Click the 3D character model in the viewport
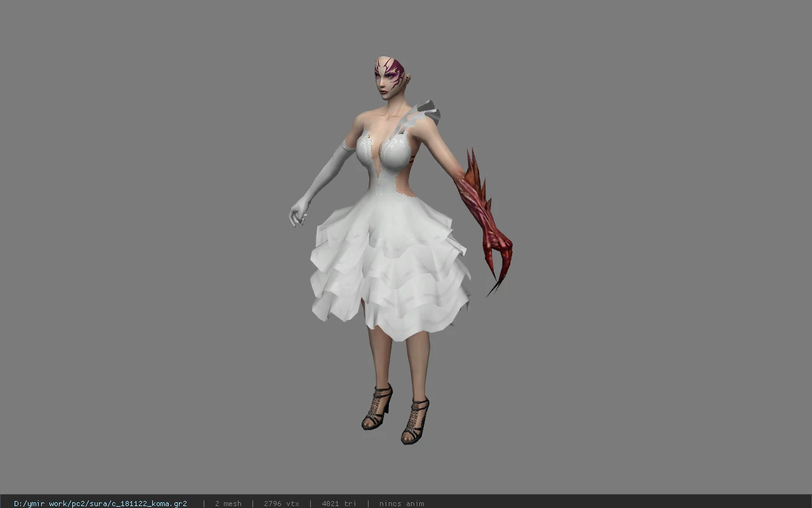Viewport: 812px width, 508px height. point(400,251)
